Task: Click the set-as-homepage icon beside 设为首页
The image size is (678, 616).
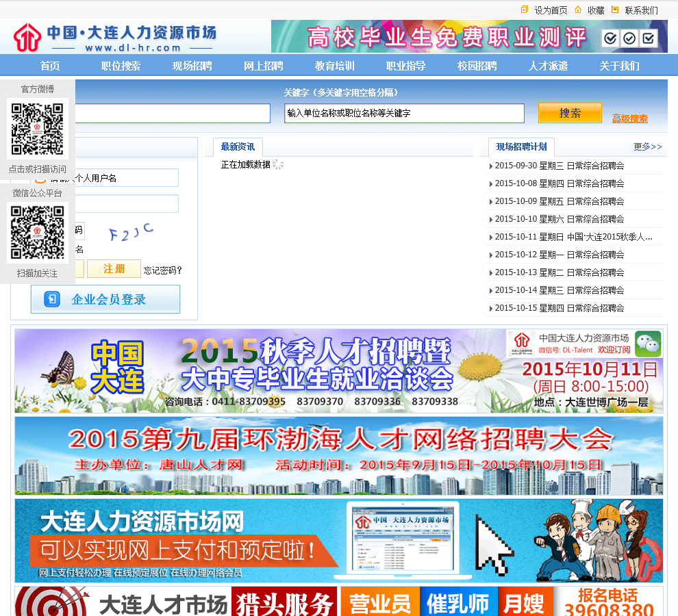Action: pyautogui.click(x=525, y=10)
